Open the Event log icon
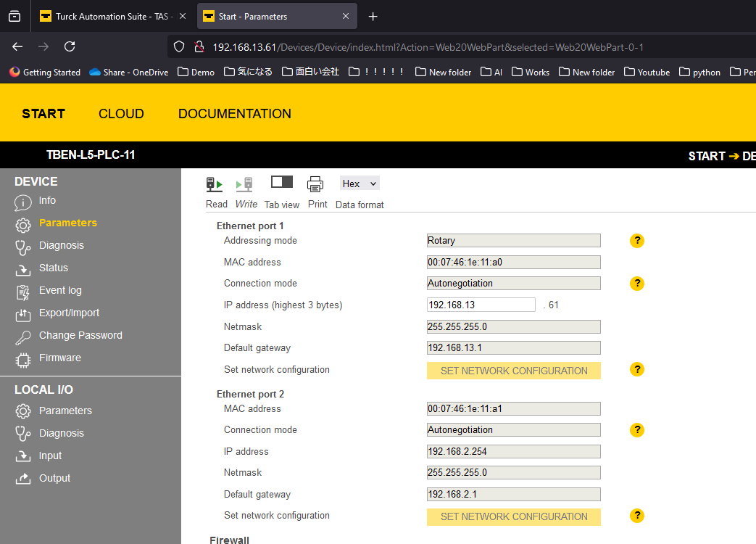Screen dimensions: 756x544 pos(22,292)
